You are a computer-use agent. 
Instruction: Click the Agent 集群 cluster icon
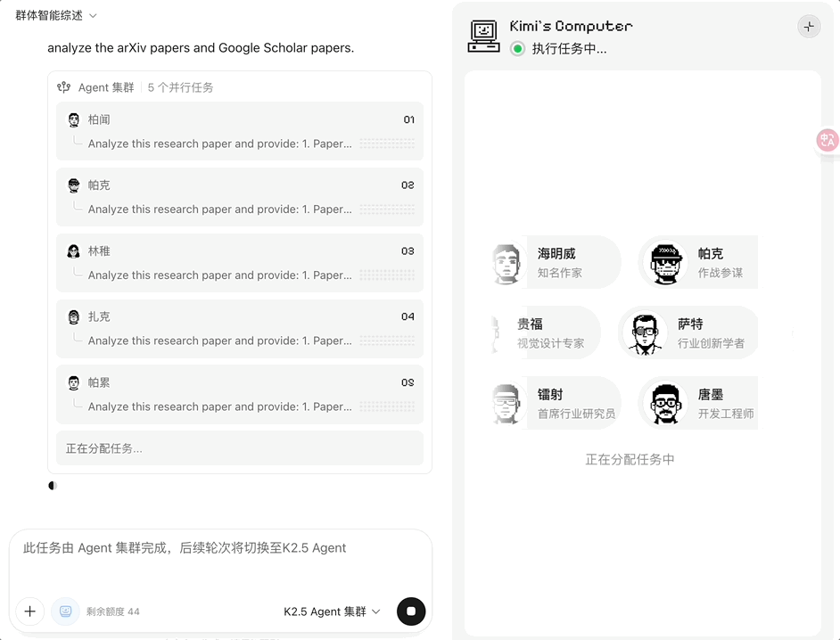(63, 87)
